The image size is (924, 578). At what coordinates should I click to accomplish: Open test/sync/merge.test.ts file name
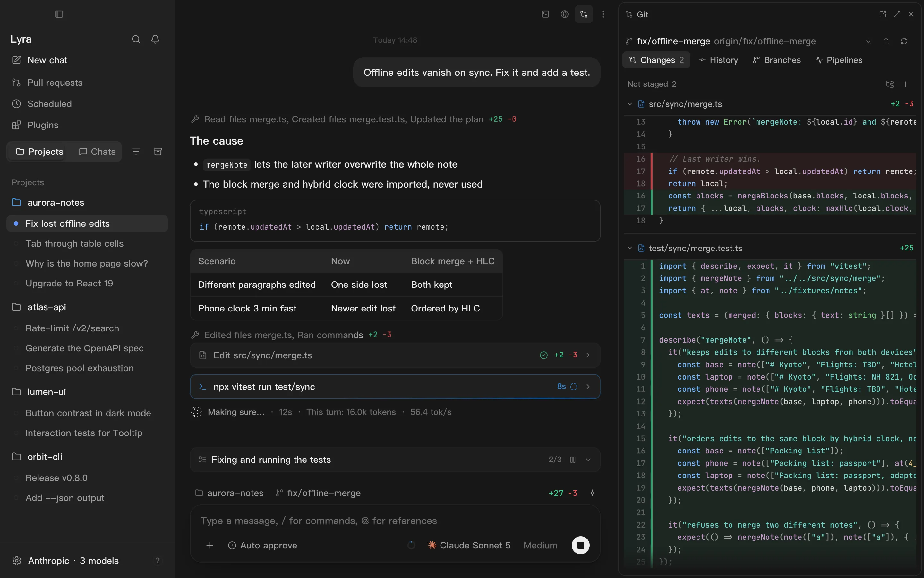click(x=695, y=248)
